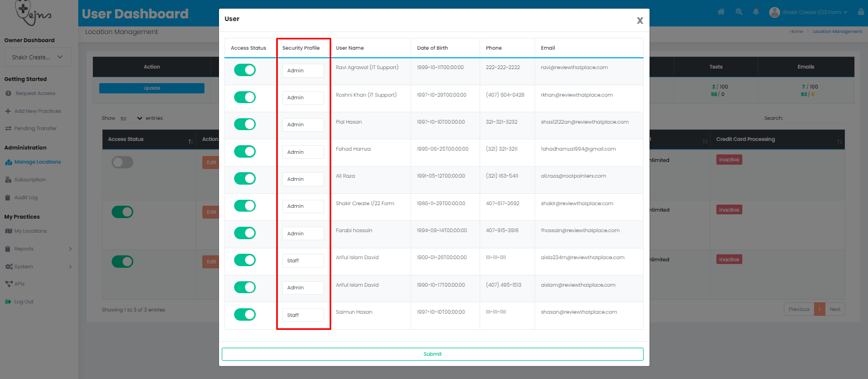Image resolution: width=868 pixels, height=379 pixels.
Task: Select My Locations in sidebar
Action: (30, 231)
